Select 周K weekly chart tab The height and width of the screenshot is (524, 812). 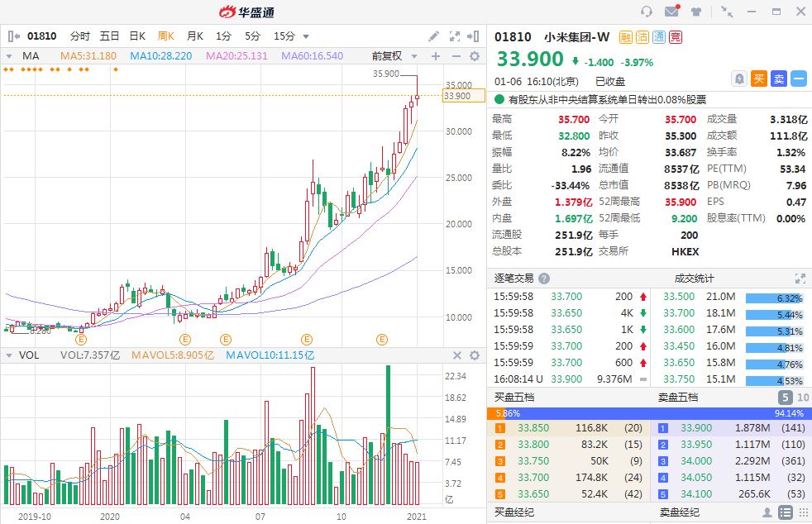coord(165,36)
